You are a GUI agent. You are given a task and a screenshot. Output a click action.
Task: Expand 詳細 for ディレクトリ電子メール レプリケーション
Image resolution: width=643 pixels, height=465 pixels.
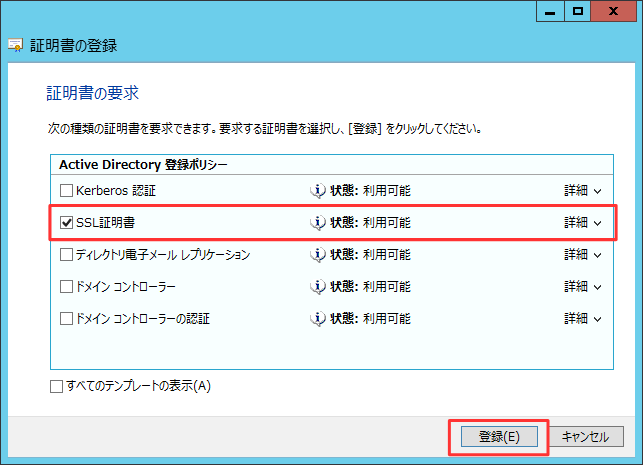(583, 255)
